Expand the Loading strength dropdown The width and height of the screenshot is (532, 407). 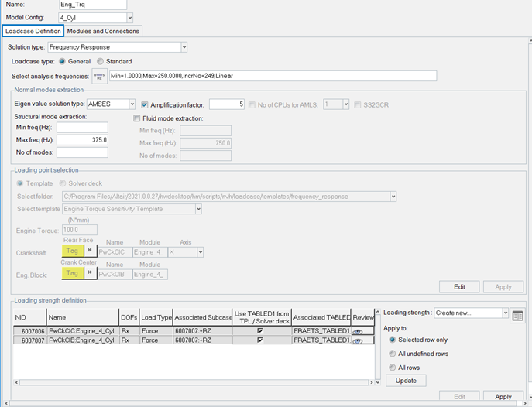pyautogui.click(x=505, y=313)
